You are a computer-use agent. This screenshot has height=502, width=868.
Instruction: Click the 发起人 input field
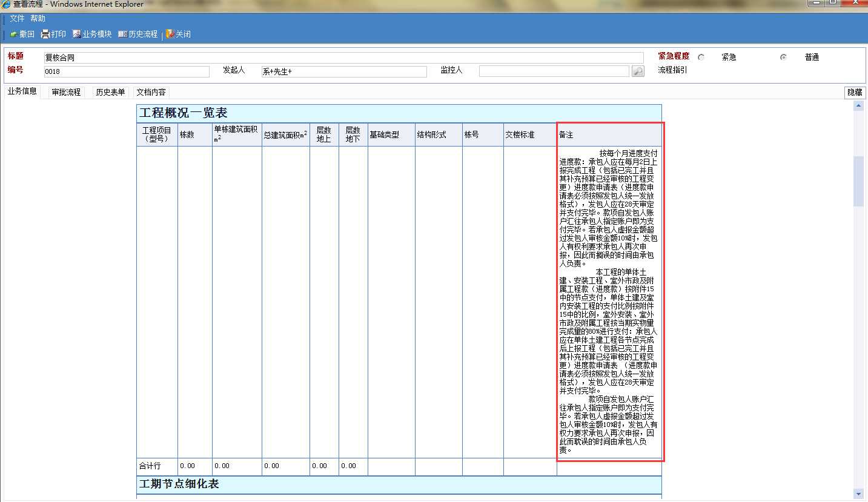pyautogui.click(x=344, y=71)
